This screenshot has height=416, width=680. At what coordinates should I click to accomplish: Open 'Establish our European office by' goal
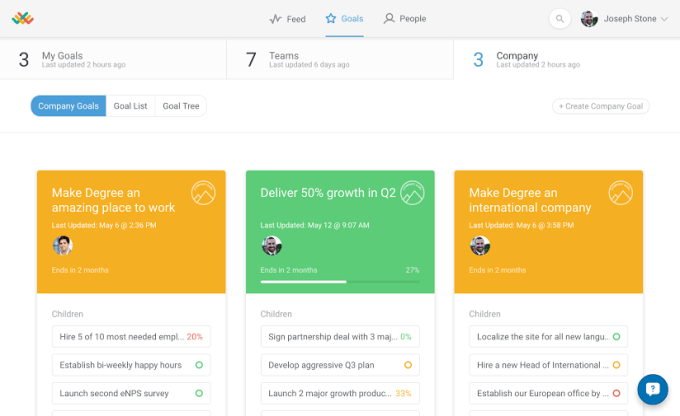pyautogui.click(x=549, y=393)
